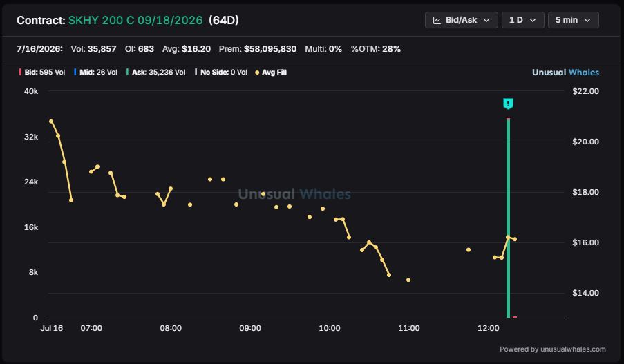The image size is (624, 364).
Task: Open the Bid/Ask chart type dropdown
Action: 461,20
